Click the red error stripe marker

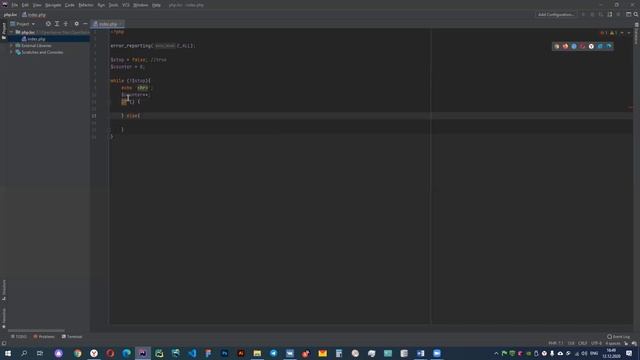click(631, 108)
